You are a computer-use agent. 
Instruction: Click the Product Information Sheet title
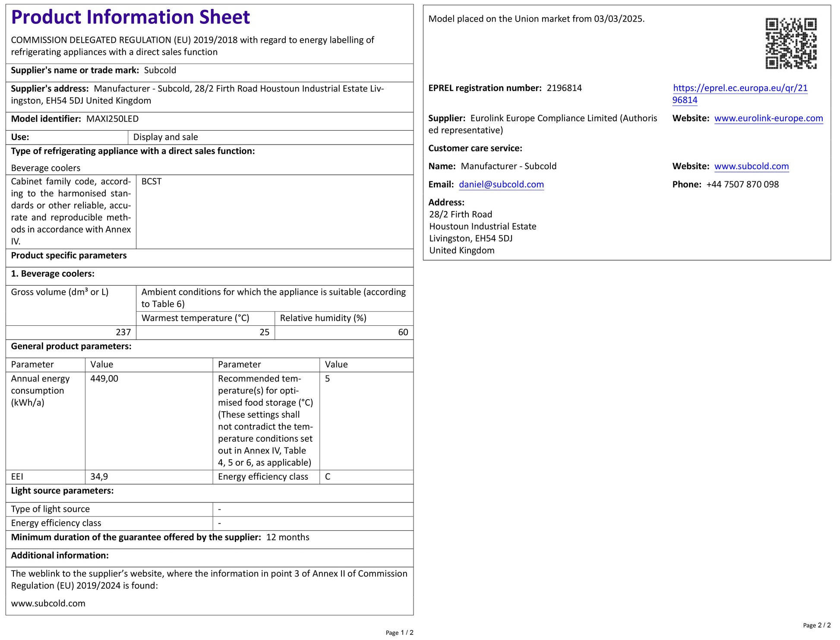click(130, 17)
